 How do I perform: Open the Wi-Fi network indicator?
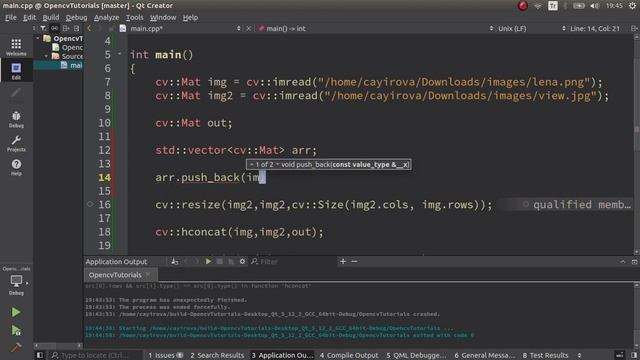tap(538, 6)
